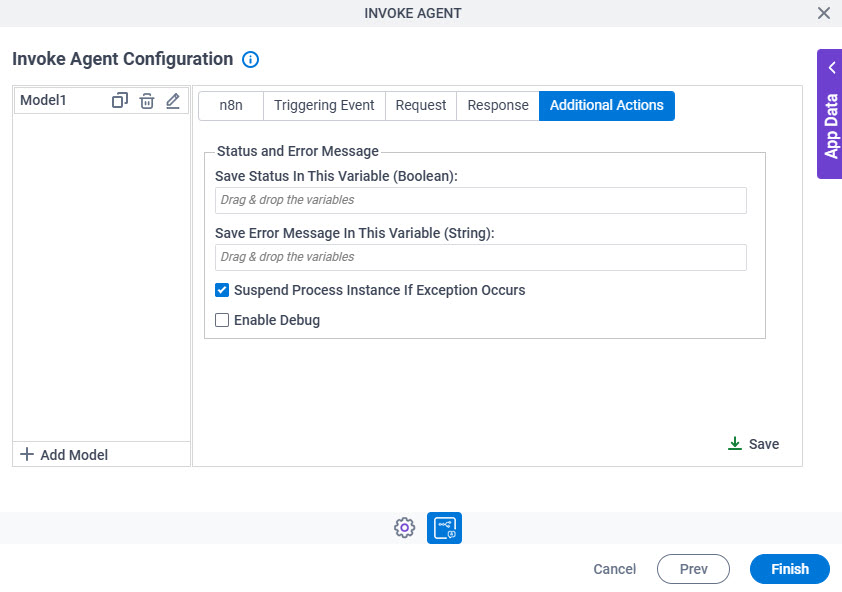Viewport: 842px width, 592px height.
Task: Enable the Debug checkbox
Action: pyautogui.click(x=222, y=320)
